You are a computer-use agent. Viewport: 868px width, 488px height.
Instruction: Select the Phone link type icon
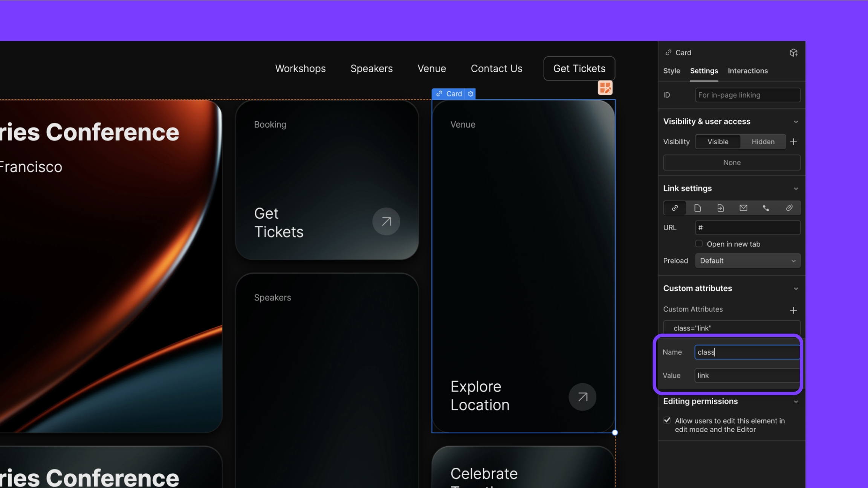coord(766,208)
